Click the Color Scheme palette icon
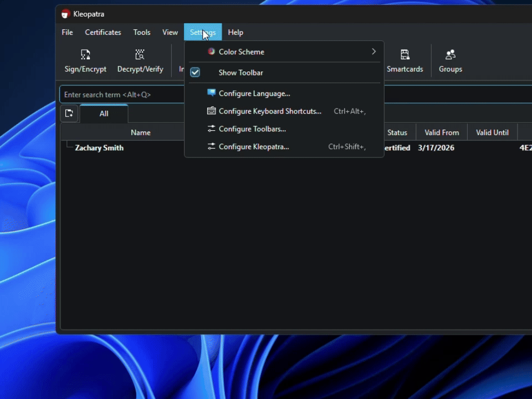Viewport: 532px width, 399px height. [x=211, y=52]
